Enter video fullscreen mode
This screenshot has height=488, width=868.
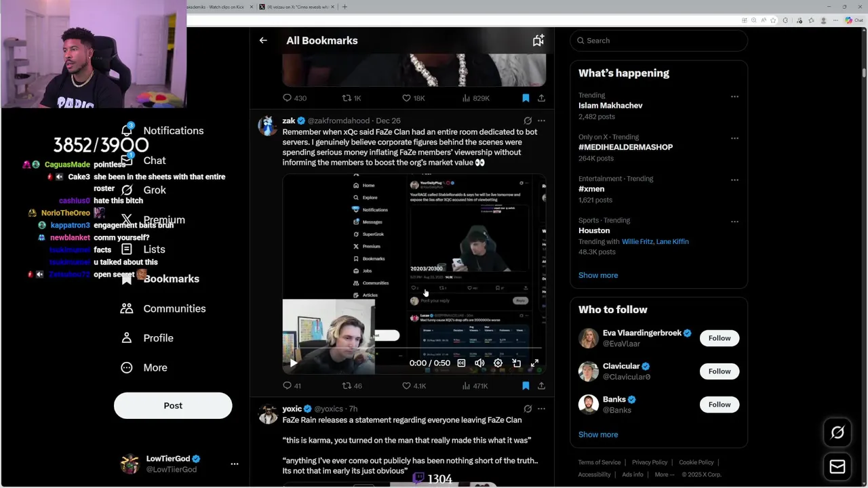[534, 363]
